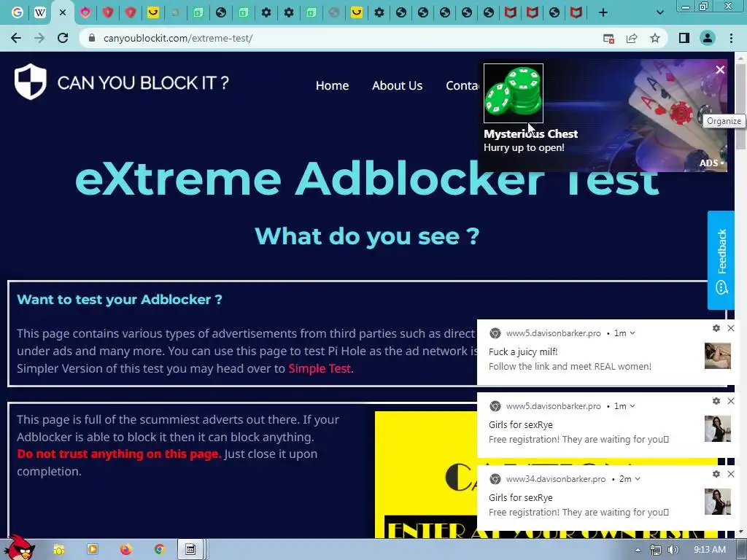Click the 'Want to test your Adblocker ?' heading
This screenshot has width=747, height=560.
click(120, 300)
